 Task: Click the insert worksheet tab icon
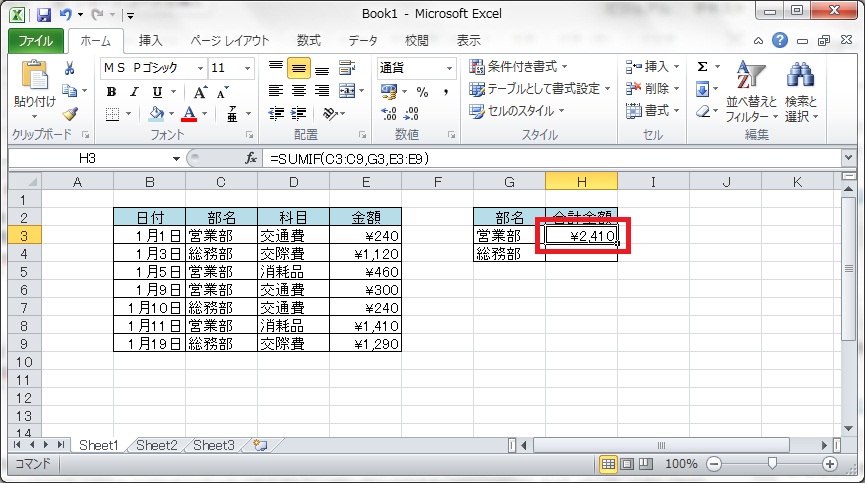[260, 445]
